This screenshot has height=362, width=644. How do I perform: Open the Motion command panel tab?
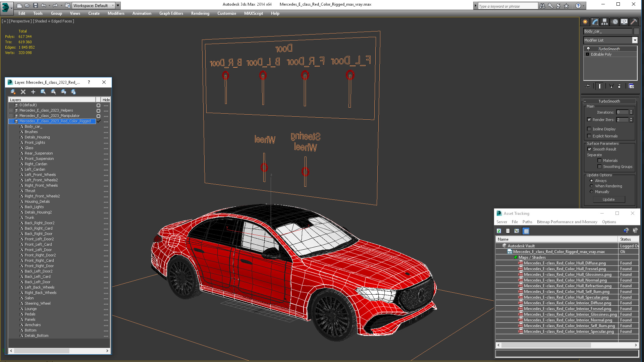[615, 22]
